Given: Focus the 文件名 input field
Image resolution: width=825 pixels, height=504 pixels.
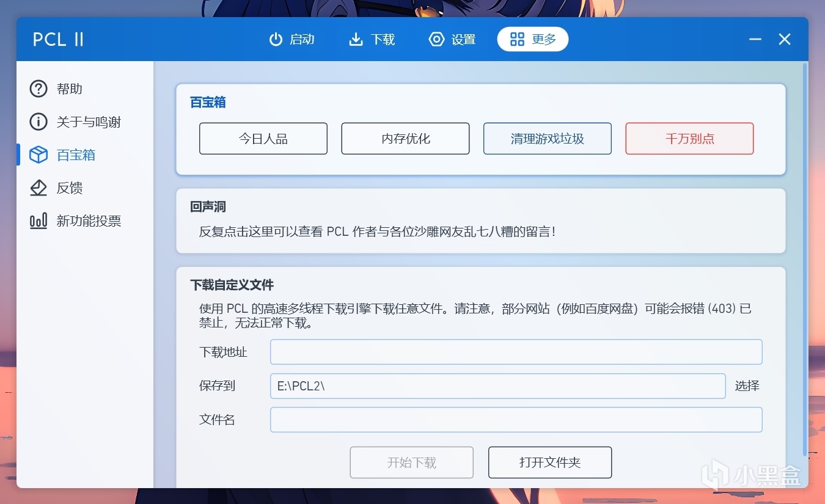Looking at the screenshot, I should coord(516,420).
